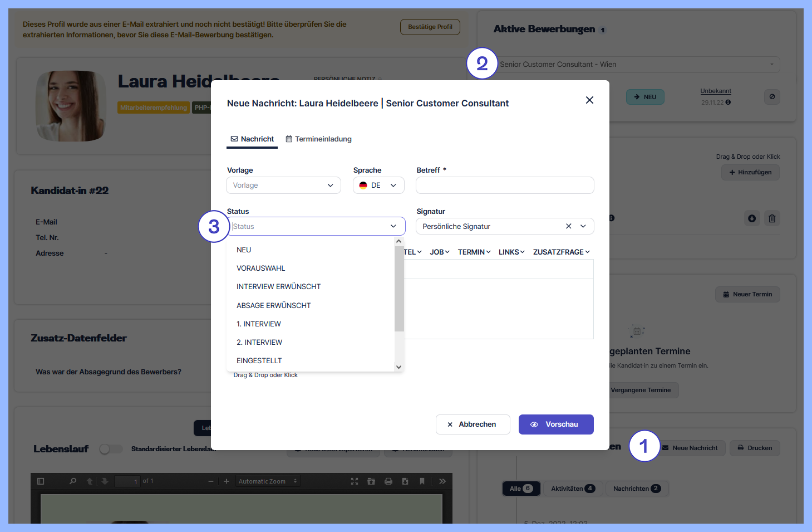The image size is (812, 532).
Task: Print the PDF from viewer toolbar
Action: click(388, 481)
